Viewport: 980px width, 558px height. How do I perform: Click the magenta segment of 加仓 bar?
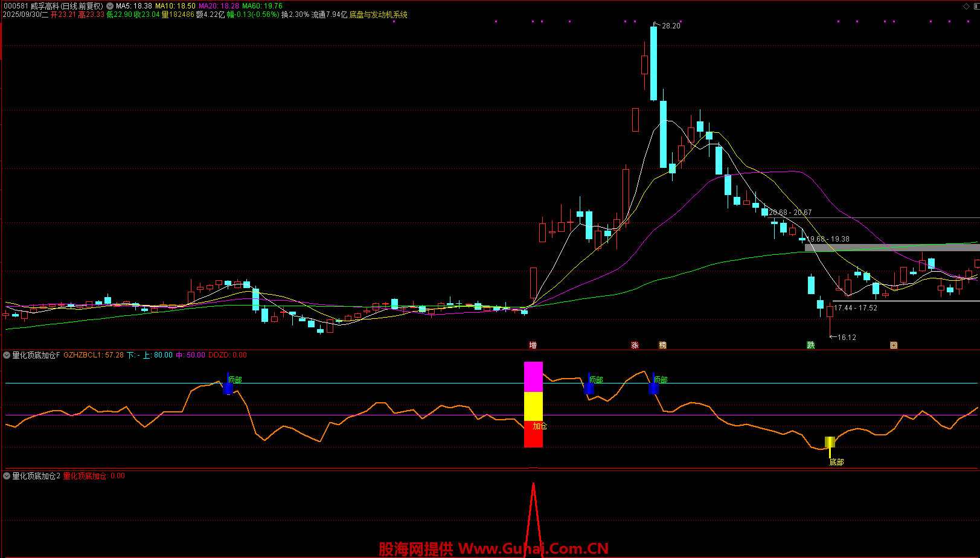click(533, 377)
